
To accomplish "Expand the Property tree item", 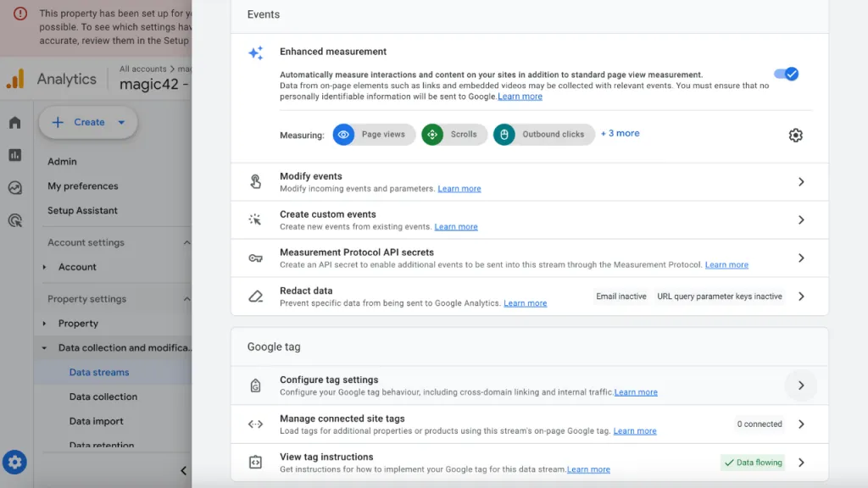I will (x=44, y=323).
